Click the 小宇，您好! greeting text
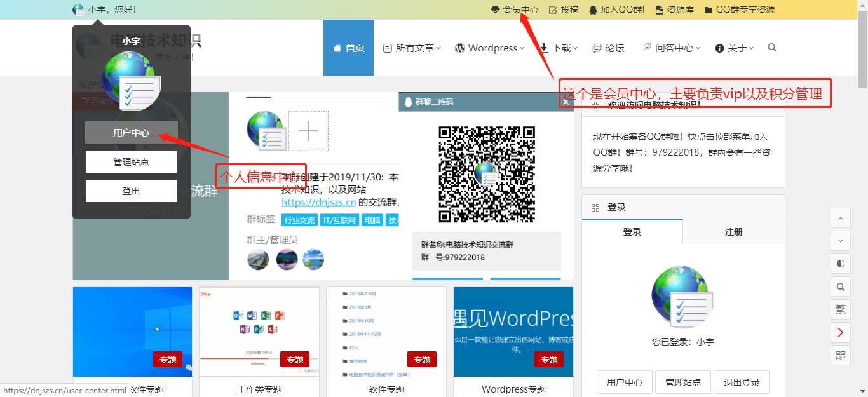The image size is (868, 397). coord(112,10)
